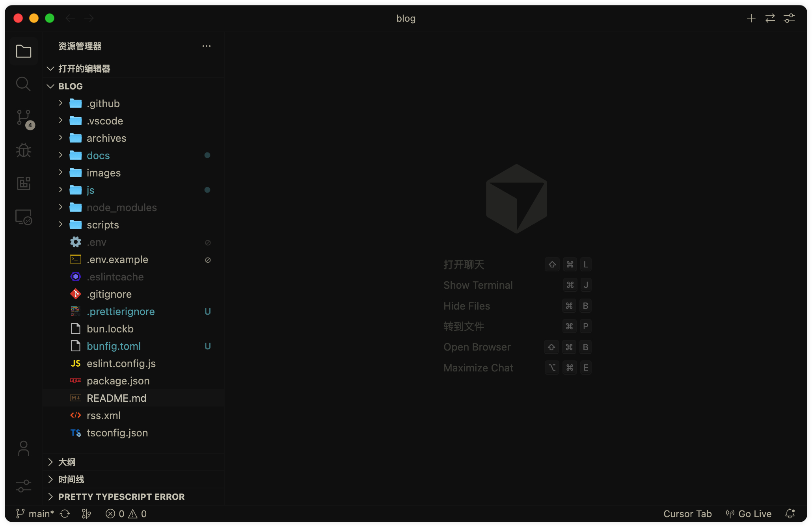Click the layout toggle arrows icon in title bar
The width and height of the screenshot is (812, 527).
click(770, 18)
